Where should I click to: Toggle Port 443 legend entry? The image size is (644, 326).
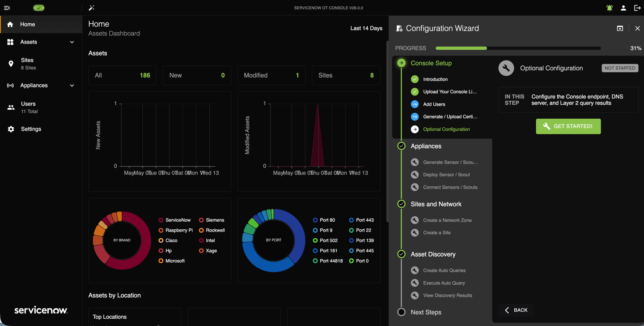coord(361,220)
